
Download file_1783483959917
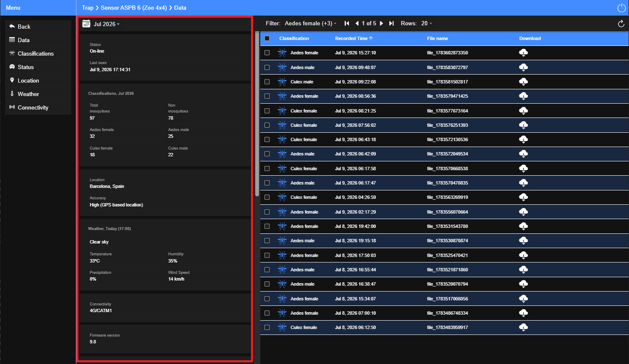click(x=524, y=327)
